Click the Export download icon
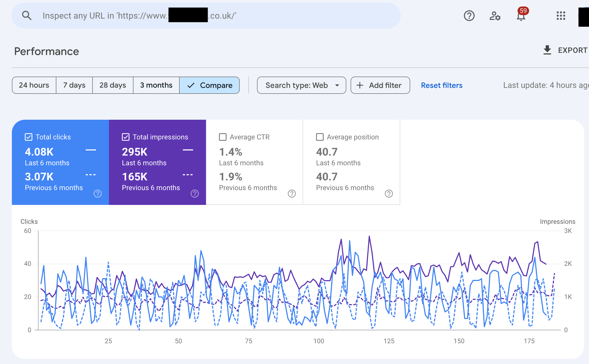The width and height of the screenshot is (589, 364). point(547,50)
